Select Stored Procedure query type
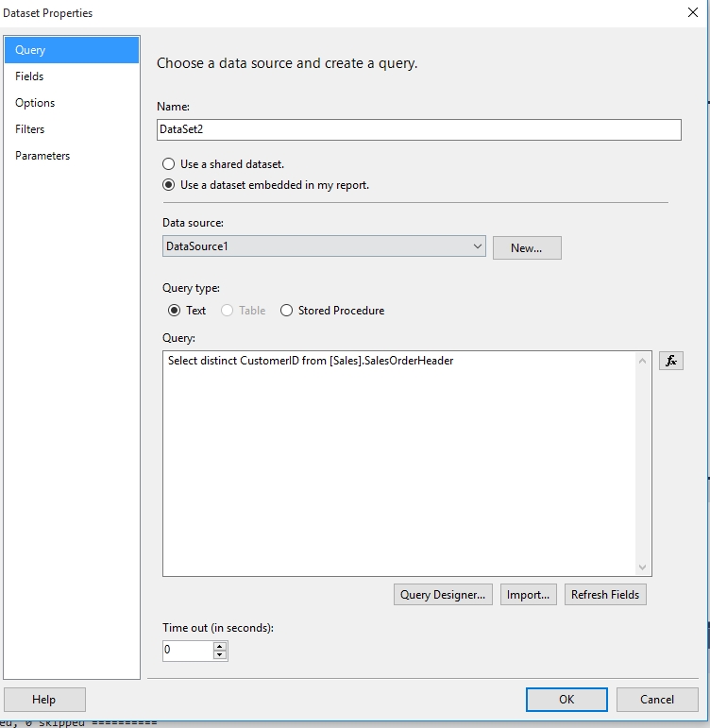The height and width of the screenshot is (728, 710). click(x=287, y=311)
